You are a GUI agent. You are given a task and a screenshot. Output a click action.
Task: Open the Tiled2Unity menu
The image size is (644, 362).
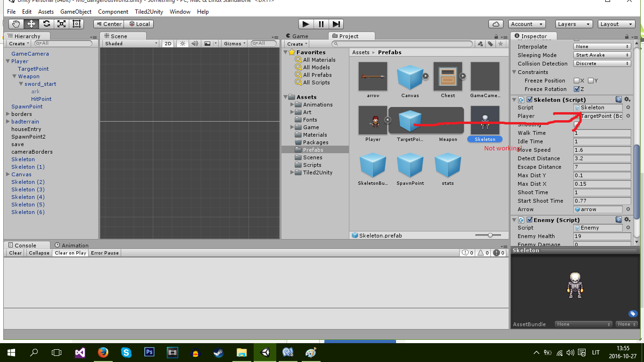(148, 11)
